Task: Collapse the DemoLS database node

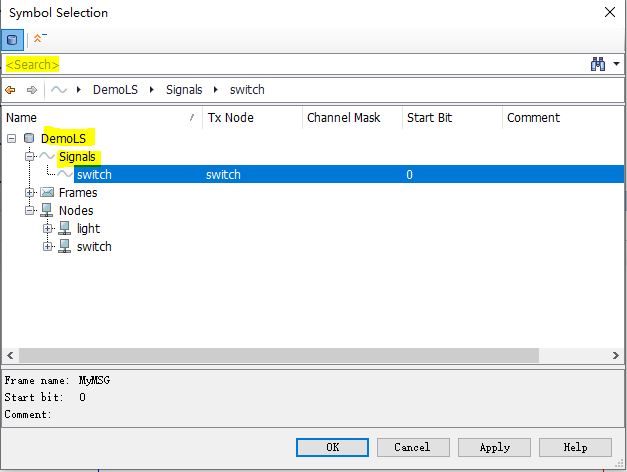Action: (12, 138)
